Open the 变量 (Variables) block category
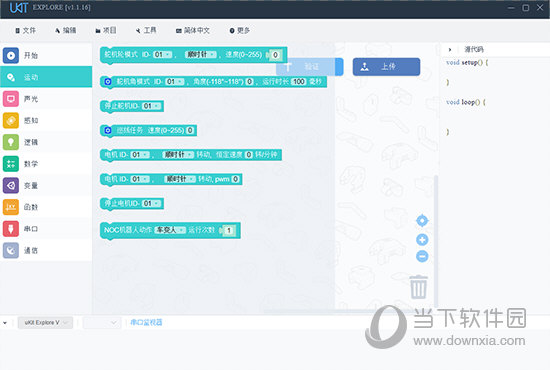This screenshot has height=370, width=550. pyautogui.click(x=46, y=185)
